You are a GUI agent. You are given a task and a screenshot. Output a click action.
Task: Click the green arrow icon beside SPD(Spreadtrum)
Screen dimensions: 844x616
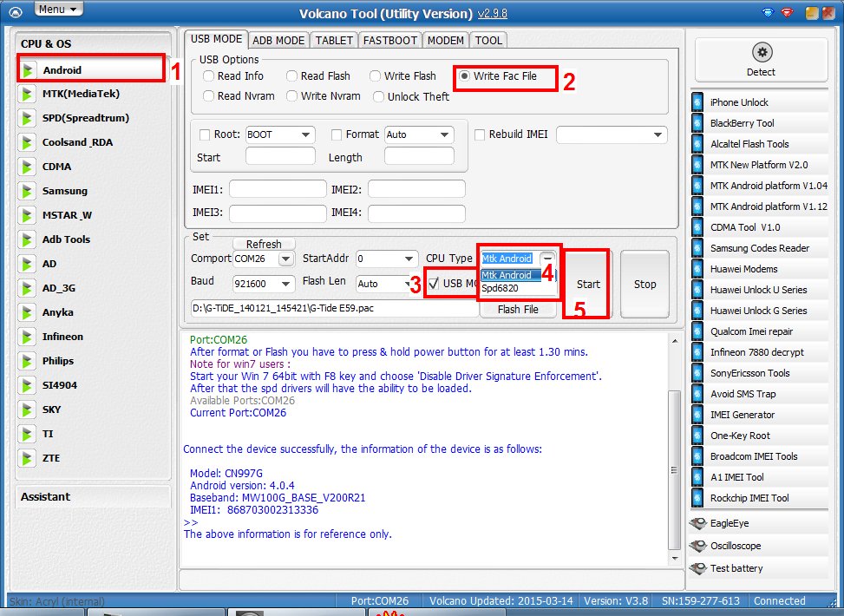tap(26, 118)
